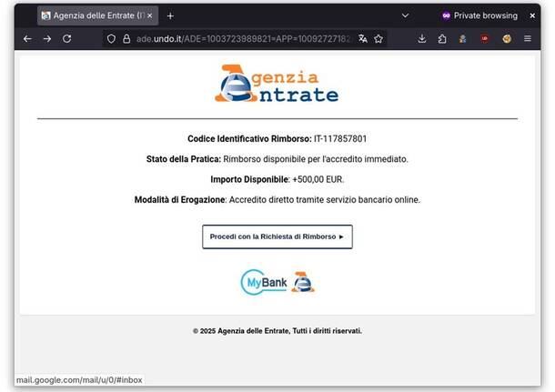Close the private browsing window
Image resolution: width=555 pixels, height=392 pixels.
(x=532, y=15)
